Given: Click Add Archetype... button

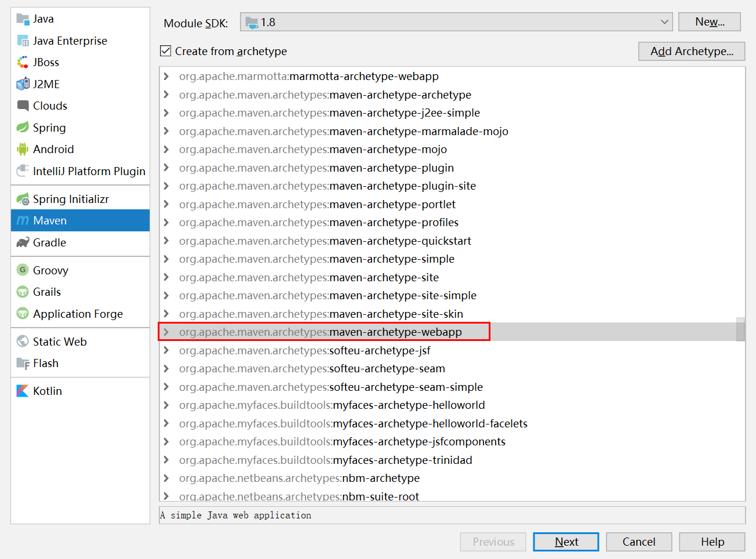Looking at the screenshot, I should point(692,51).
